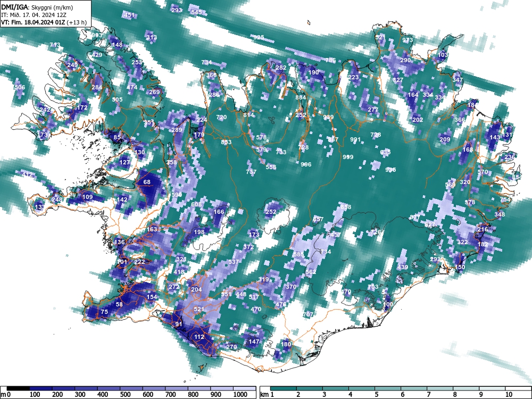Click the visibility value 154 on the map
This screenshot has height=399, width=532.
click(x=152, y=297)
